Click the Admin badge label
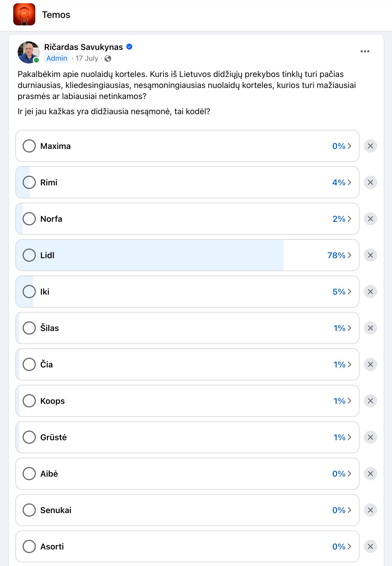The image size is (392, 566). [x=57, y=58]
